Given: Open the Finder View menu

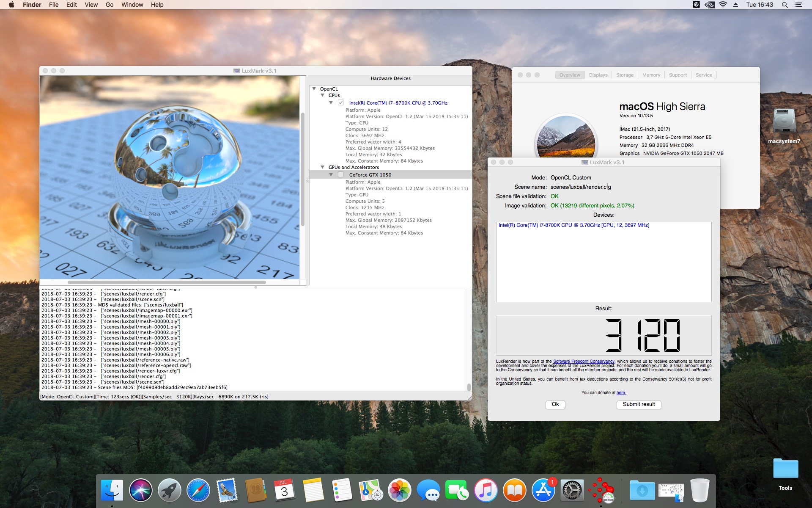Looking at the screenshot, I should point(91,5).
